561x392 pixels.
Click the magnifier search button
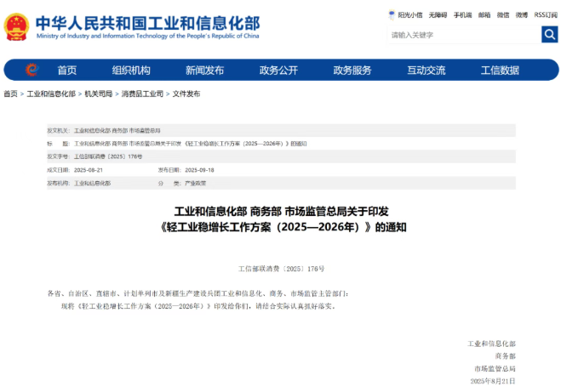[x=549, y=34]
